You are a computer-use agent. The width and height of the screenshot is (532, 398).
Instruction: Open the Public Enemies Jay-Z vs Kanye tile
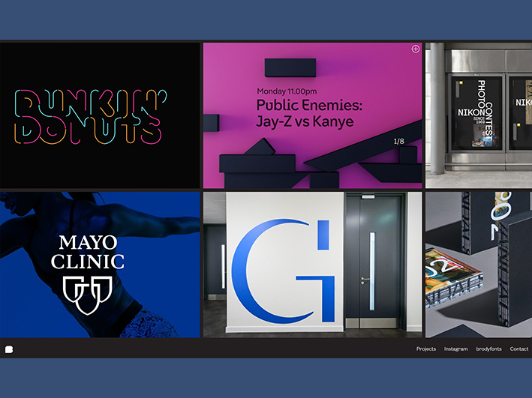tap(312, 115)
